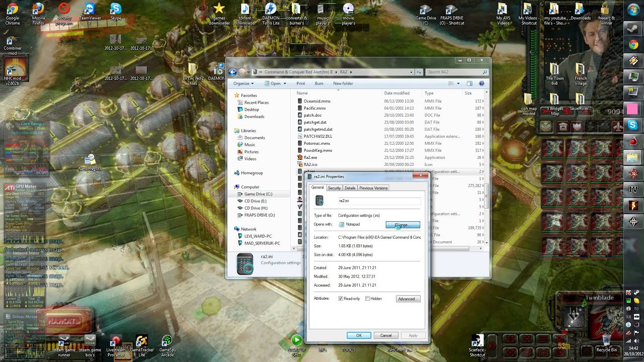Select Oceansid.mmx file row
Screen dimensions: 644x362
(390, 101)
